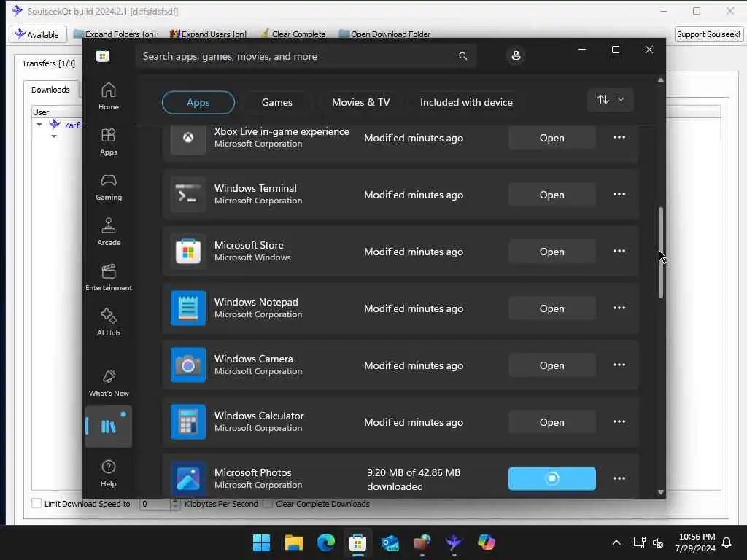747x560 pixels.
Task: Open more options for Windows Notepad
Action: pos(619,308)
